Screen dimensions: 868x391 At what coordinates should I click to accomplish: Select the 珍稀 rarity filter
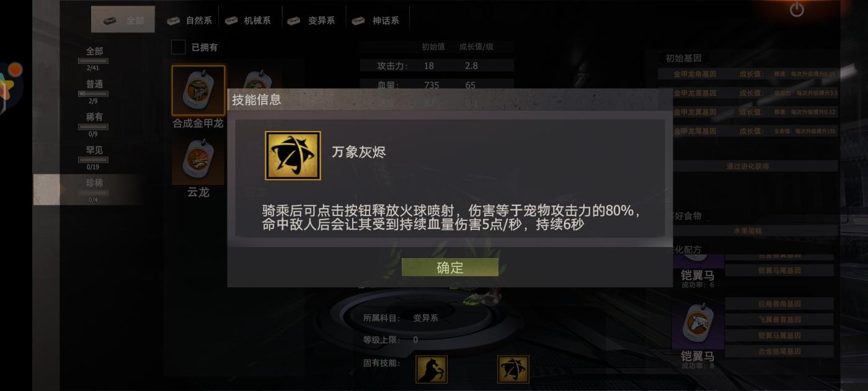click(94, 189)
